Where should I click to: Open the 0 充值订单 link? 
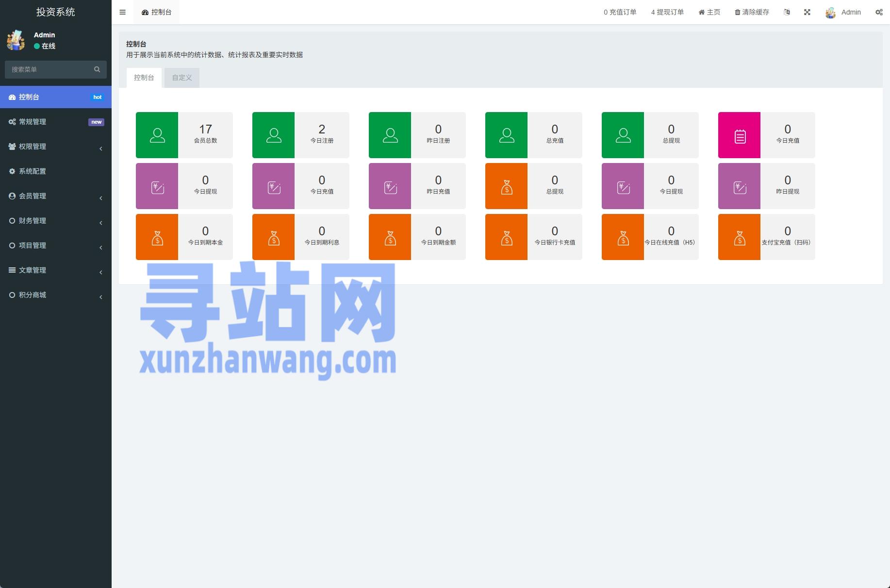pyautogui.click(x=620, y=12)
